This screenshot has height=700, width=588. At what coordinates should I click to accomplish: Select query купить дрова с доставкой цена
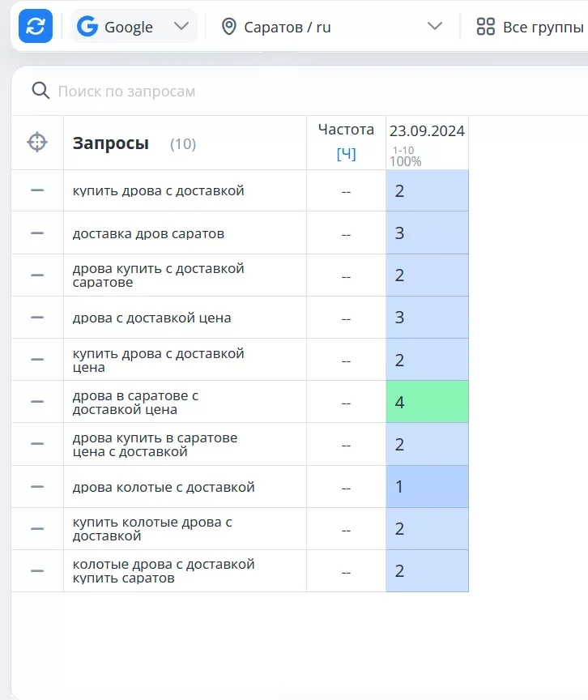pyautogui.click(x=159, y=361)
